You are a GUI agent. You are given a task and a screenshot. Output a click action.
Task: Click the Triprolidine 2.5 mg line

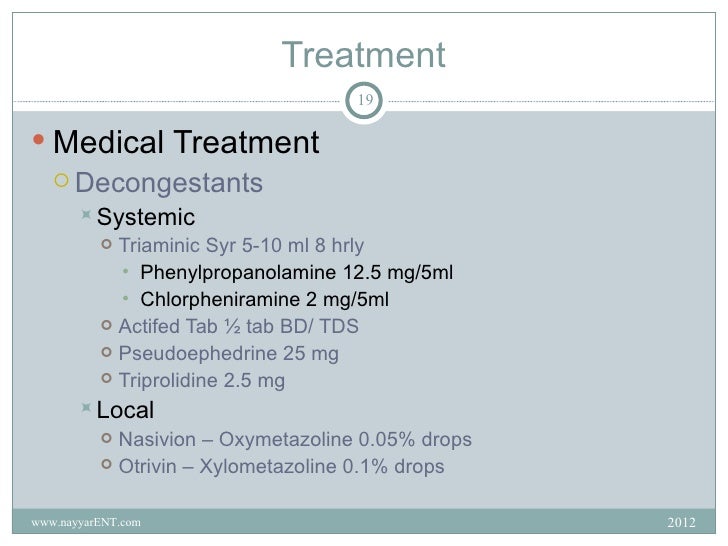click(x=202, y=381)
